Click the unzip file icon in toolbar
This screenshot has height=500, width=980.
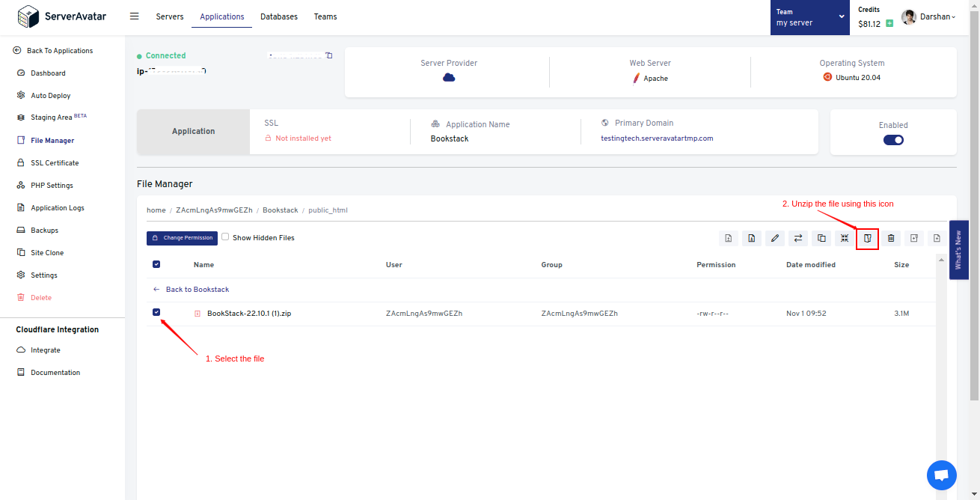point(867,238)
